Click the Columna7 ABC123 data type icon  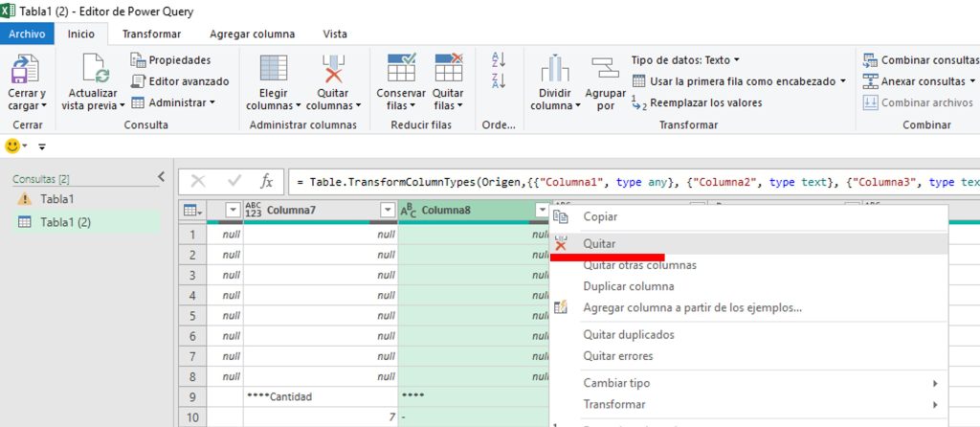[x=253, y=211]
